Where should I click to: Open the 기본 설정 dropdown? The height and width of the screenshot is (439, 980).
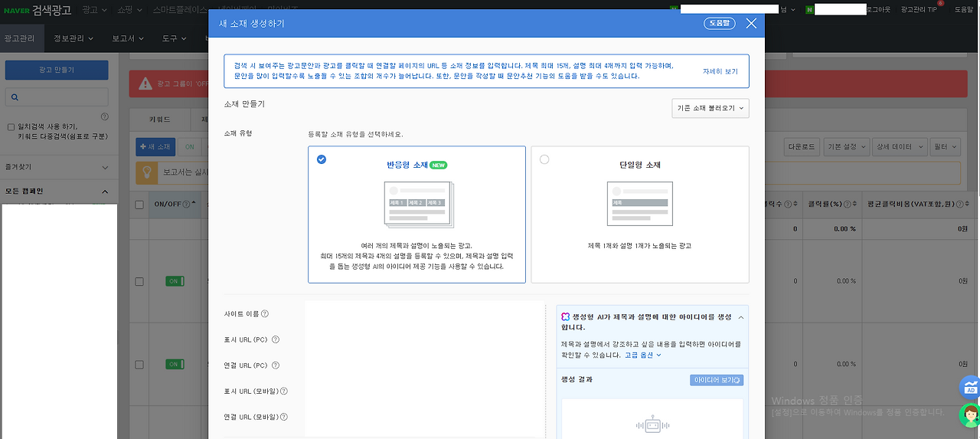pyautogui.click(x=848, y=146)
